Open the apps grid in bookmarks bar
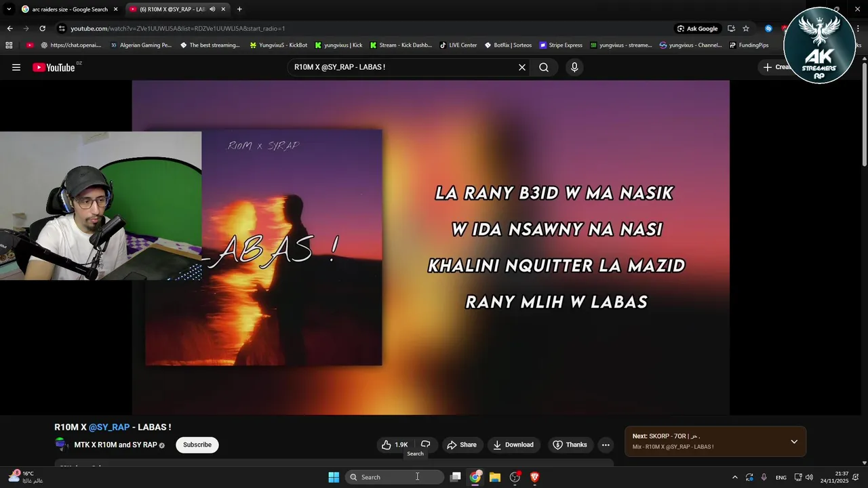The width and height of the screenshot is (868, 488). (9, 45)
